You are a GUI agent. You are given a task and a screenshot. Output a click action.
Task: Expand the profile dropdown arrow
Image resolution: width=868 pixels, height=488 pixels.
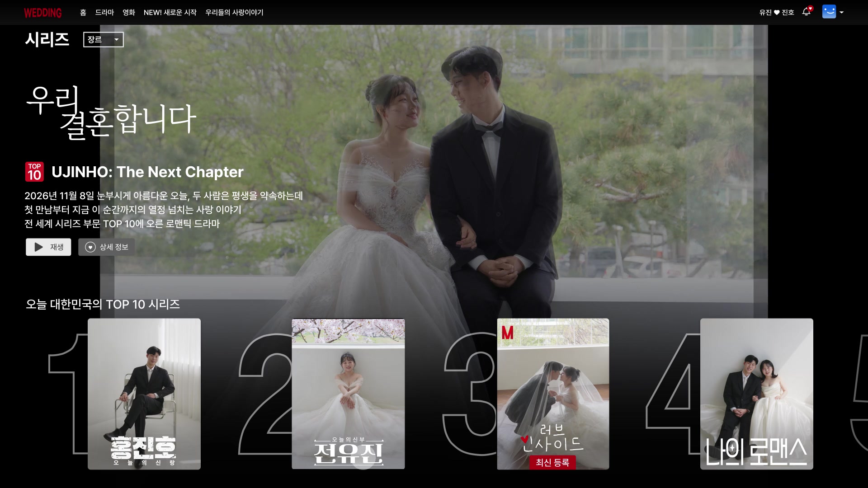(x=841, y=12)
